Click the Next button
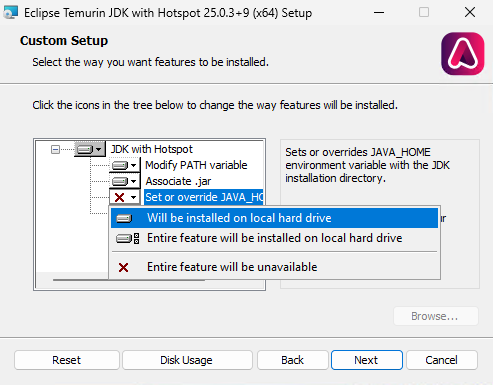The width and height of the screenshot is (493, 385). point(367,360)
